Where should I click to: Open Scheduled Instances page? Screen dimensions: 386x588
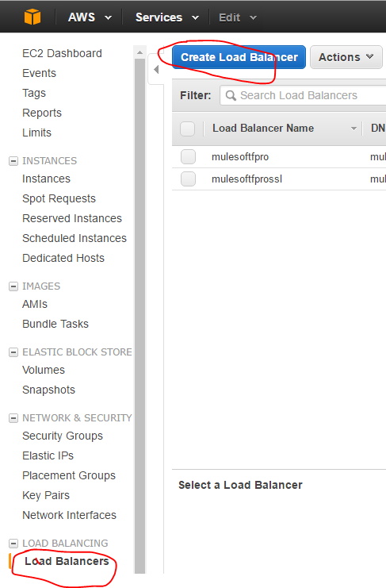pos(75,239)
